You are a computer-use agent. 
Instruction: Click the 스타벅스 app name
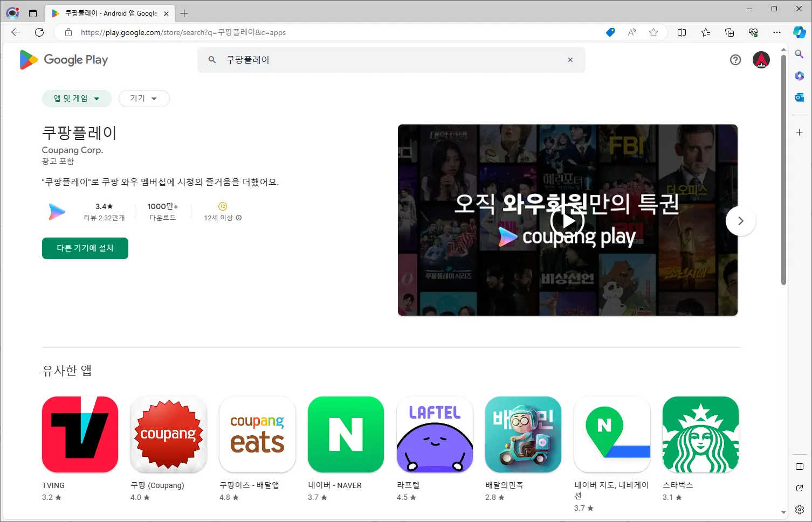[x=678, y=485]
